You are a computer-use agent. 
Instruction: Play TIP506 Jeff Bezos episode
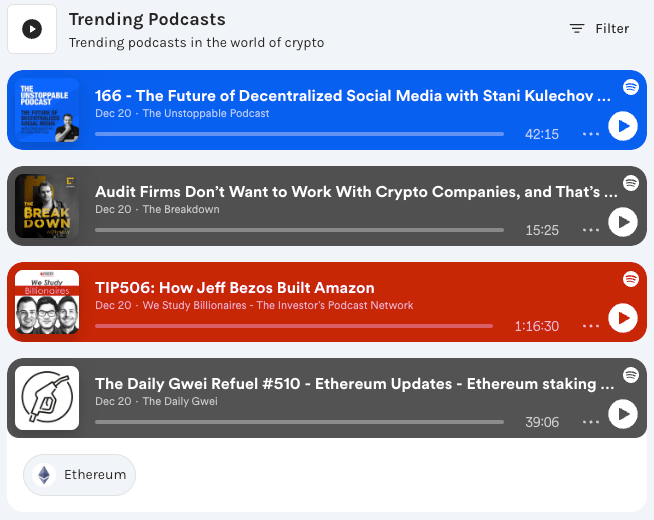click(x=622, y=318)
